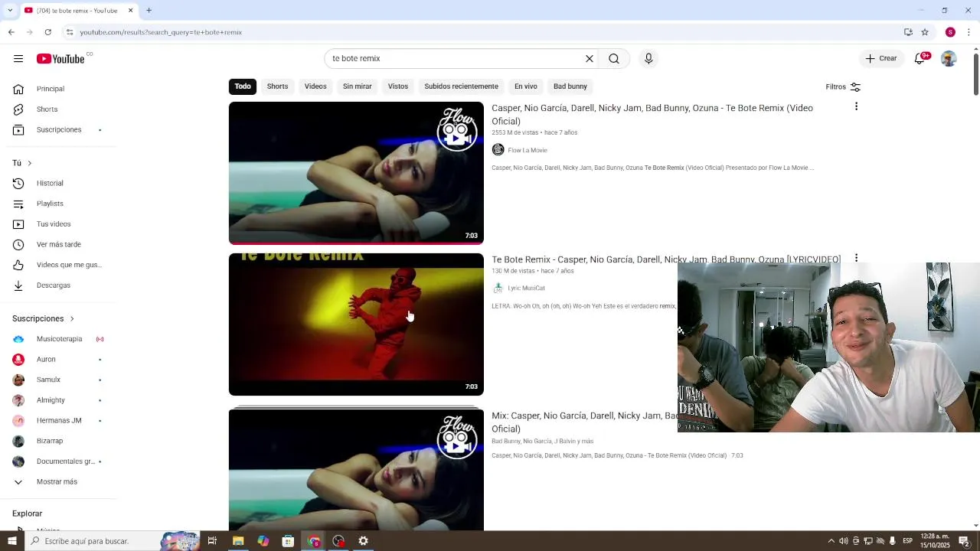Open the Samulx channel subscription
Image resolution: width=980 pixels, height=551 pixels.
(58, 380)
